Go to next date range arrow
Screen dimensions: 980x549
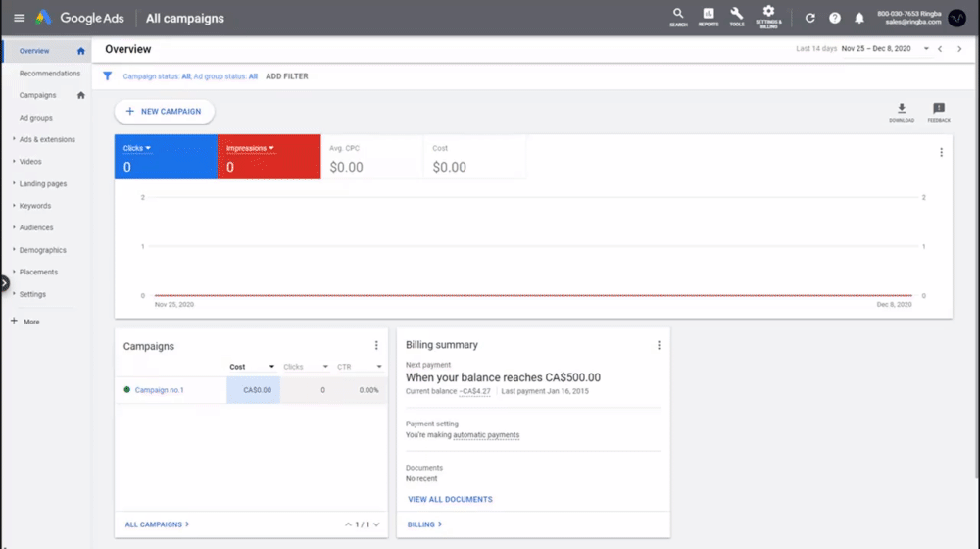pyautogui.click(x=959, y=49)
